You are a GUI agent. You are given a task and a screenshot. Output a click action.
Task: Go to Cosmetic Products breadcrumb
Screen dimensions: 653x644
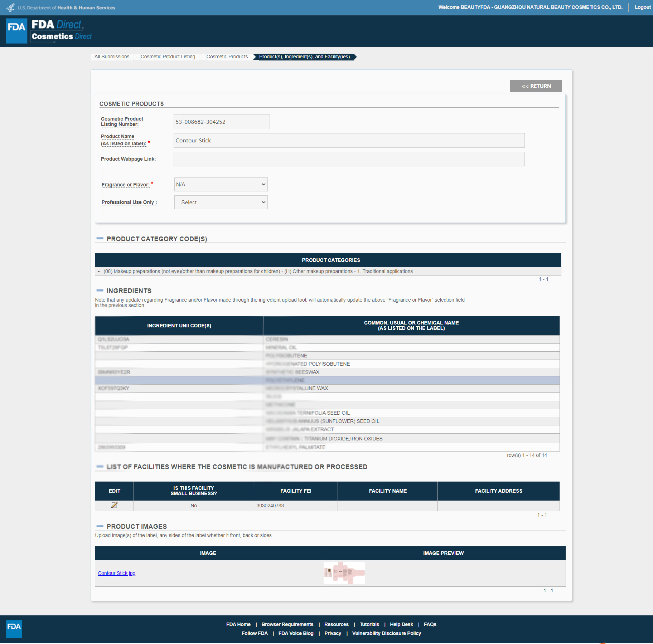pos(227,57)
